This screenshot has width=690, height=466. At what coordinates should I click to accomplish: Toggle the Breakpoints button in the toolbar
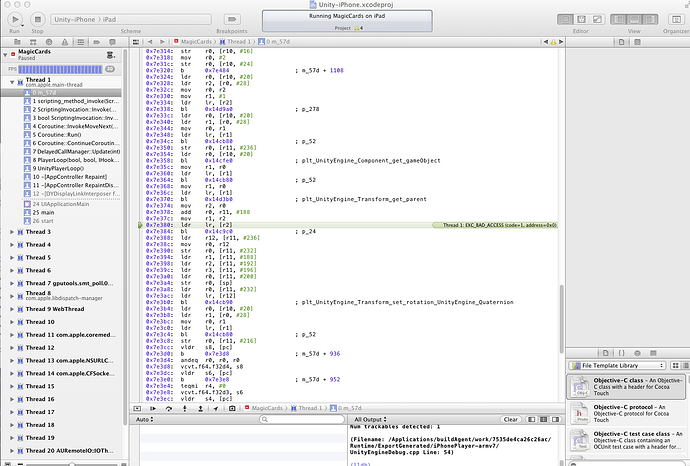[232, 19]
